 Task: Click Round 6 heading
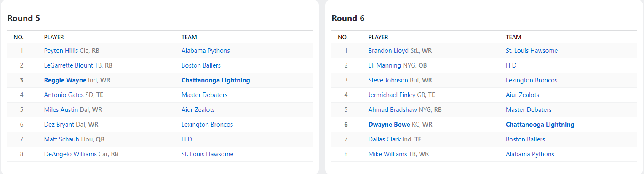(x=348, y=19)
